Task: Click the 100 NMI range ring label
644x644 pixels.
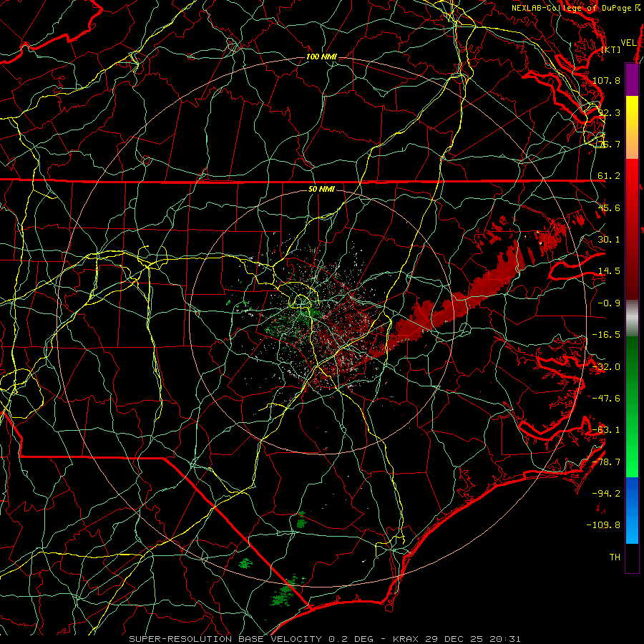Action: pos(321,57)
